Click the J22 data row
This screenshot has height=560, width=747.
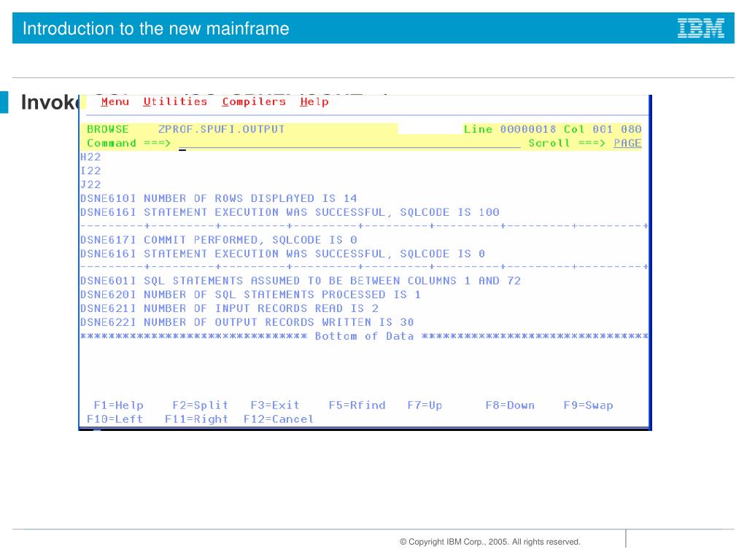90,184
